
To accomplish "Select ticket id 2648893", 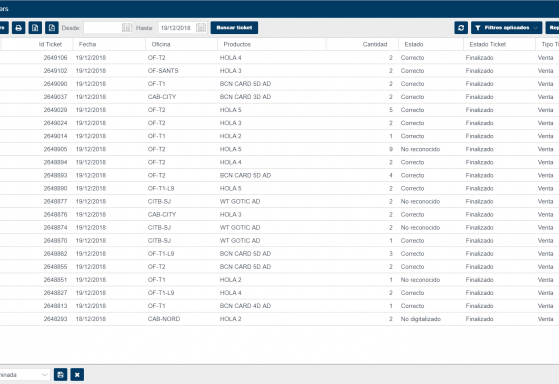I will click(x=55, y=175).
